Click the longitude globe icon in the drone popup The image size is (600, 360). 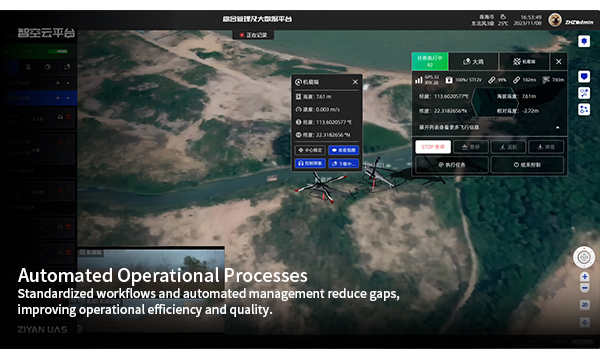coord(298,122)
